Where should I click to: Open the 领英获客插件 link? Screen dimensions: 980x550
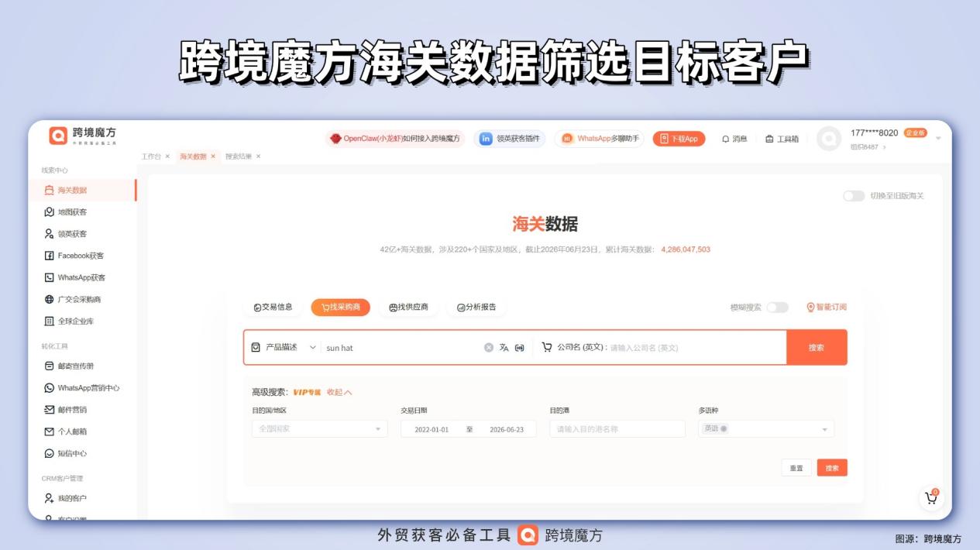click(510, 139)
